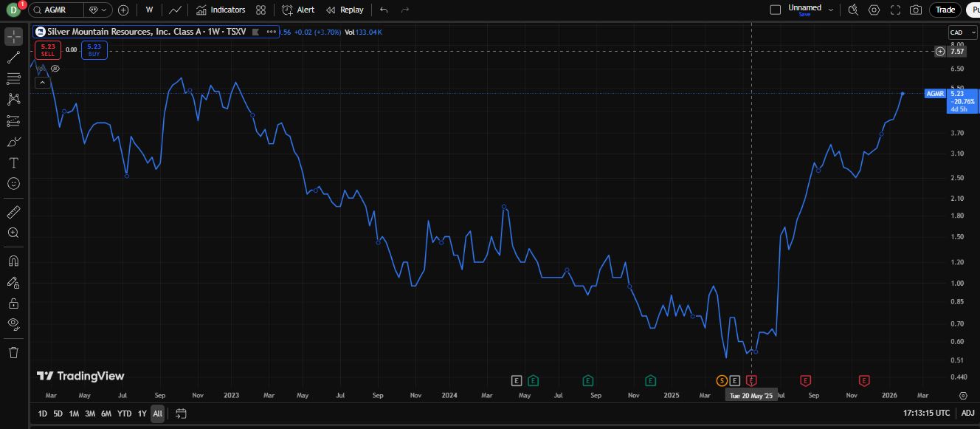Open the Fibonacci tools group
The height and width of the screenshot is (429, 980).
(13, 78)
